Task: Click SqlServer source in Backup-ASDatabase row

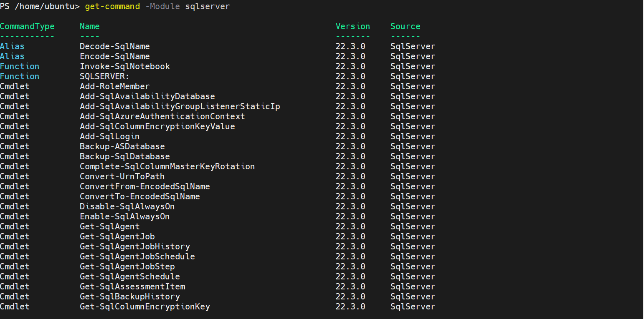Action: (413, 146)
